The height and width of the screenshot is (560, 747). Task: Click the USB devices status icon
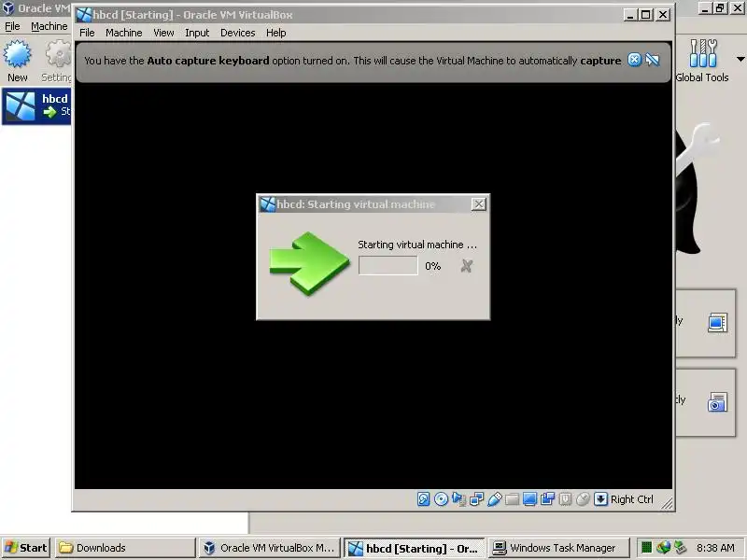click(x=495, y=498)
